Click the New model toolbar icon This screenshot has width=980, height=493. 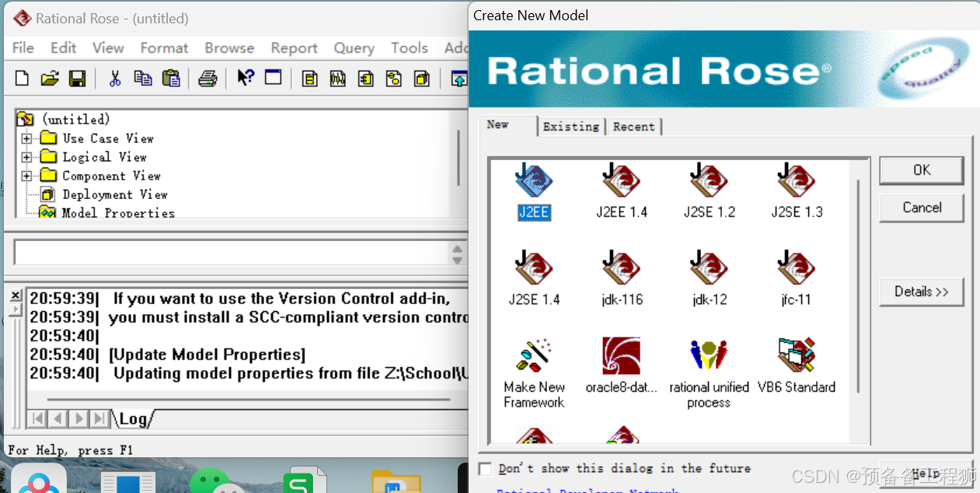coord(22,78)
